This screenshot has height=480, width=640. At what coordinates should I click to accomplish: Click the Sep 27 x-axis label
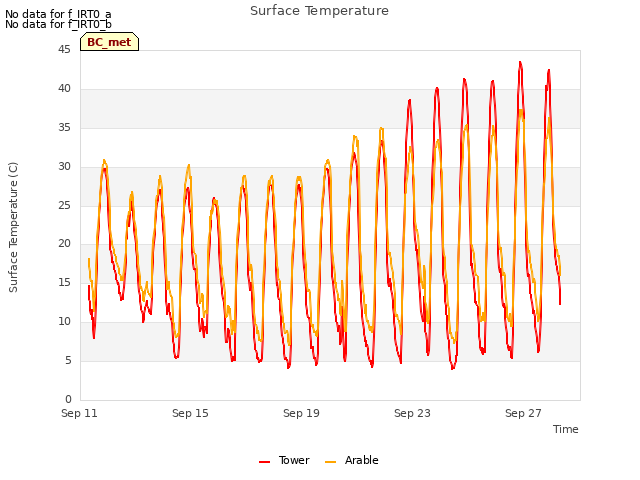tap(523, 413)
